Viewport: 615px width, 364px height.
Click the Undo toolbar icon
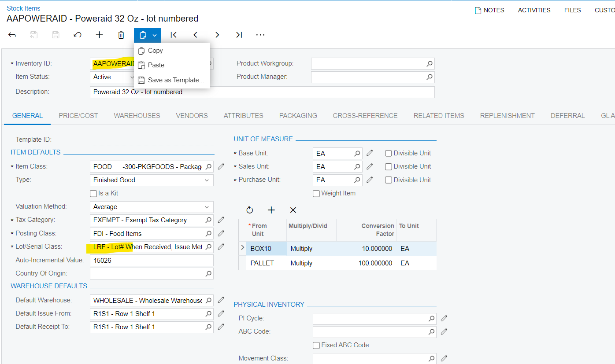pyautogui.click(x=78, y=35)
